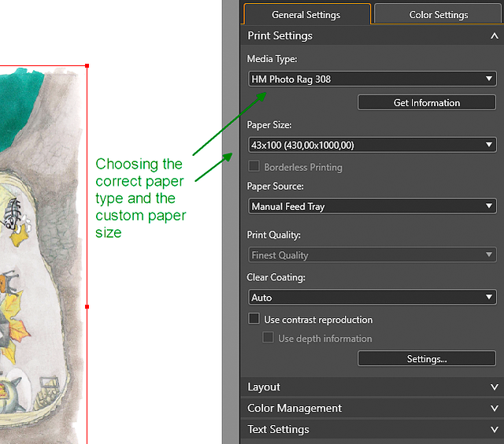The height and width of the screenshot is (444, 504).
Task: Open the Media Type dropdown
Action: (372, 79)
